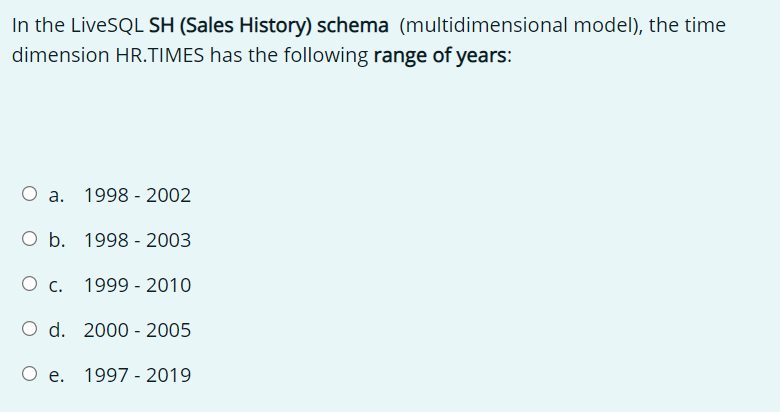Pick the radio button for option e

tap(29, 373)
